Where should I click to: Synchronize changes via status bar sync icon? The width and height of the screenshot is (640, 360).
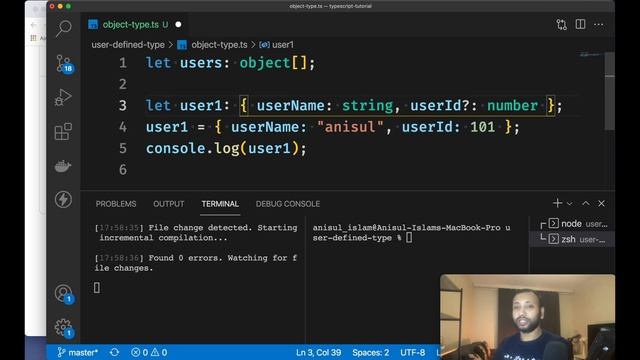click(114, 352)
